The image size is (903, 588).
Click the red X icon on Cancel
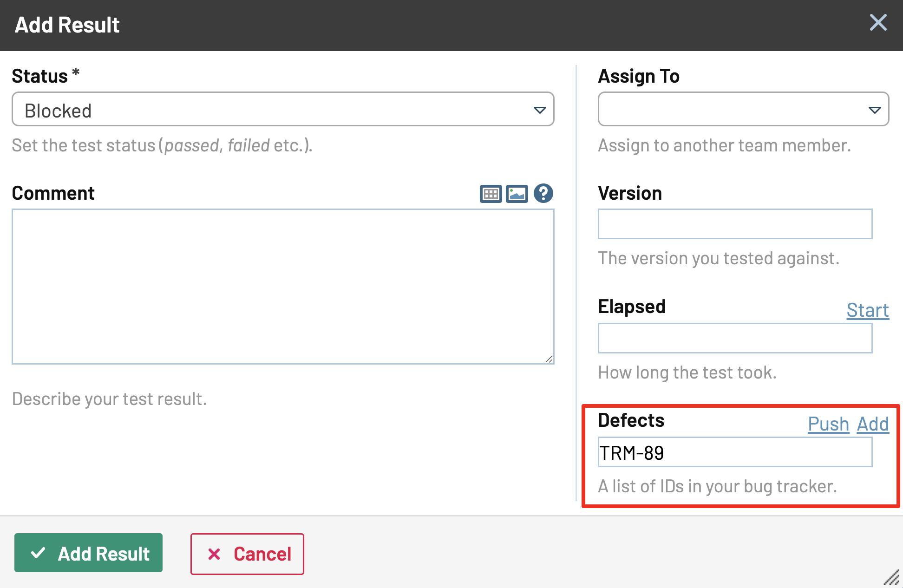click(214, 554)
